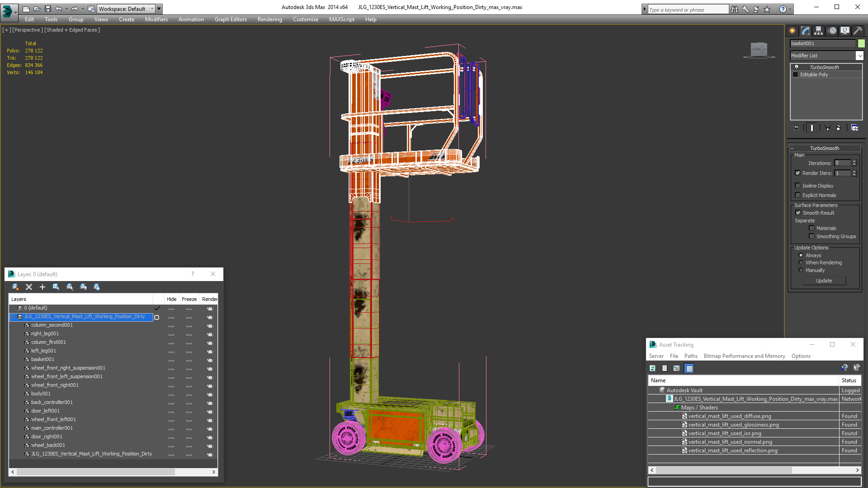Image resolution: width=868 pixels, height=488 pixels.
Task: Toggle Smooth Result checkbox
Action: (x=798, y=213)
